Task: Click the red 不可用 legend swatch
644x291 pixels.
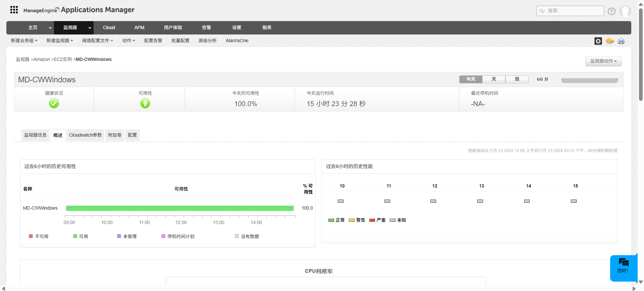Action: (31, 236)
